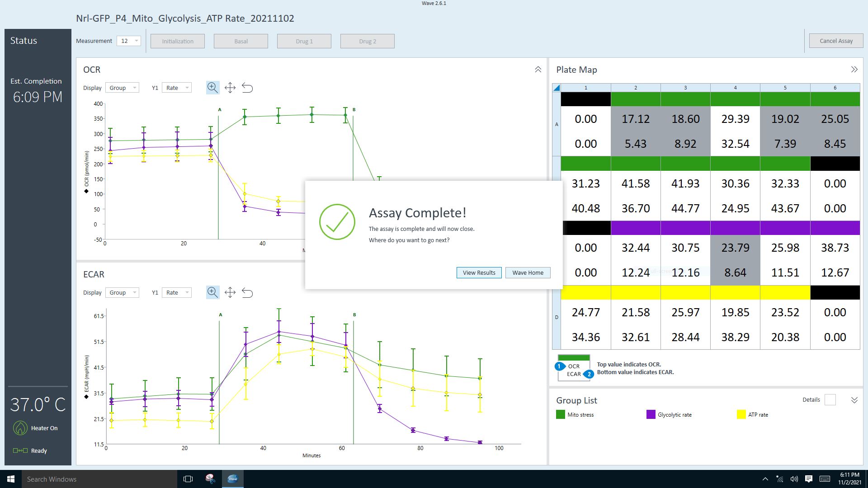Open the Wave app in the taskbar
Image resolution: width=868 pixels, height=488 pixels.
click(233, 479)
